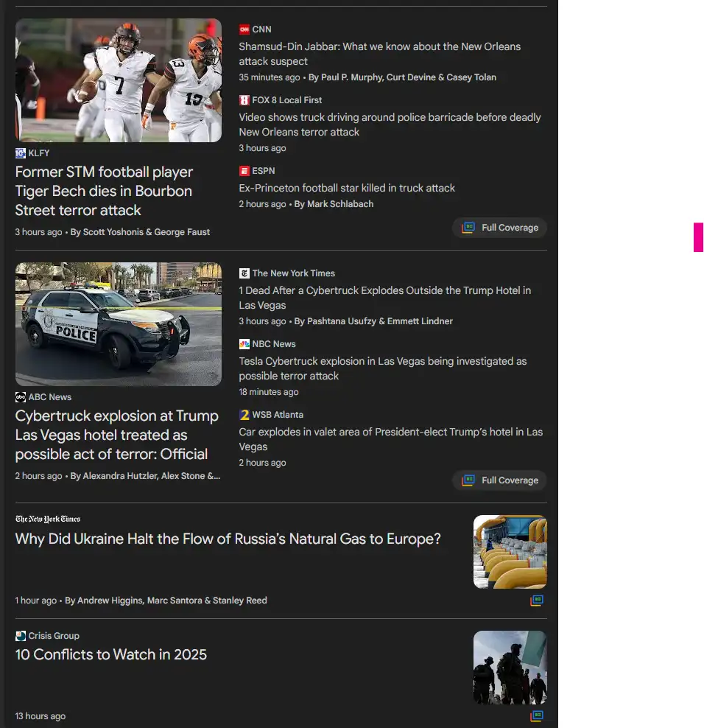Viewport: 704px width, 728px height.
Task: Open 'Why Did Ukraine Halt the Flow' article
Action: 228,539
